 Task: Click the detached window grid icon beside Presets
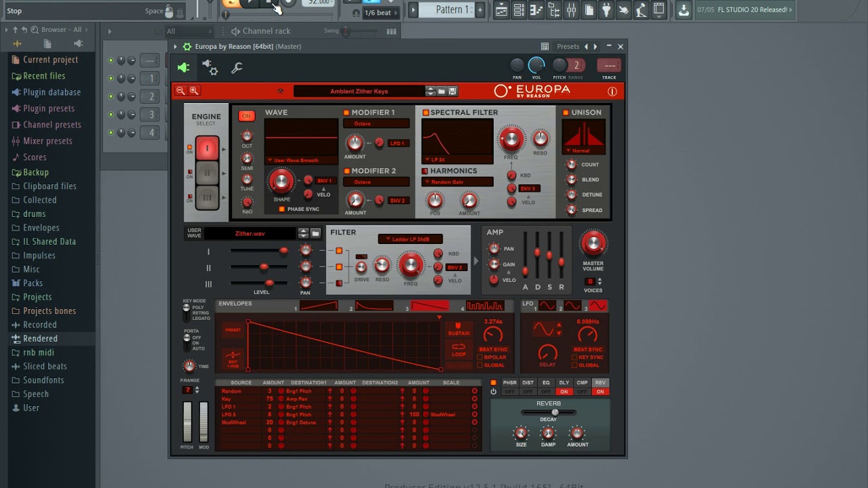coord(545,46)
